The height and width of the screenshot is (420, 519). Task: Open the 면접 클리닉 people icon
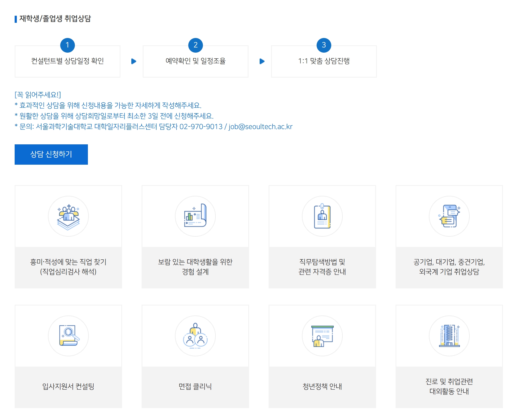[195, 336]
